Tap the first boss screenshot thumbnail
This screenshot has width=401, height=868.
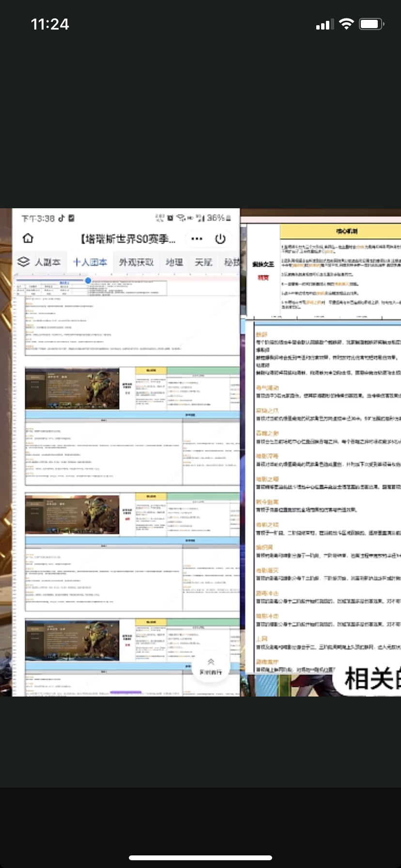72,388
